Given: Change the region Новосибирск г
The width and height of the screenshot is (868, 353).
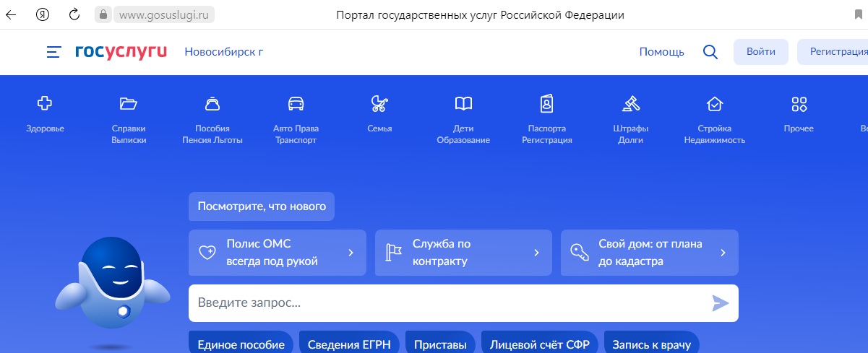Looking at the screenshot, I should tap(224, 52).
